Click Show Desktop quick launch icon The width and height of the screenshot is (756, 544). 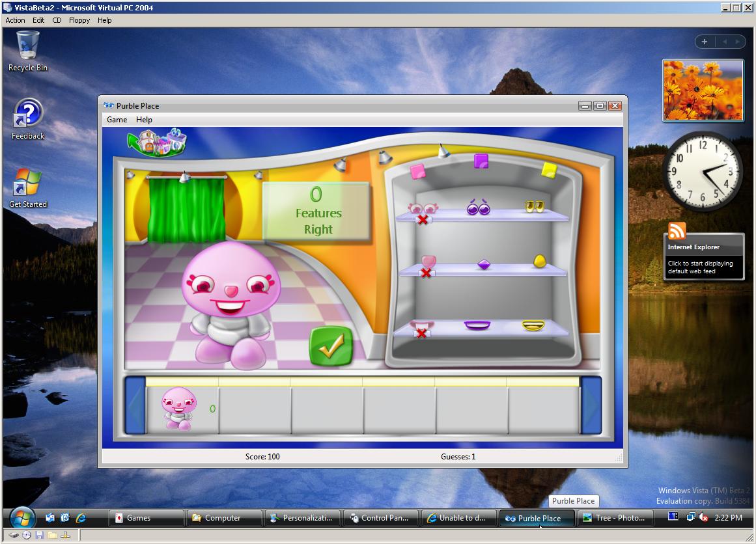pos(50,518)
